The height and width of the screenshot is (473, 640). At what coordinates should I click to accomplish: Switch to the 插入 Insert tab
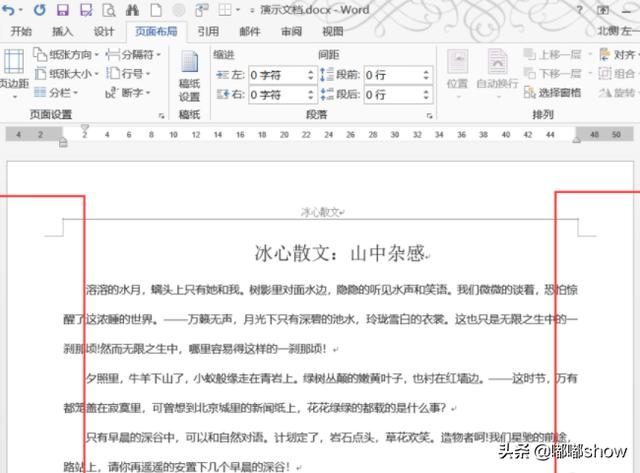click(x=62, y=31)
